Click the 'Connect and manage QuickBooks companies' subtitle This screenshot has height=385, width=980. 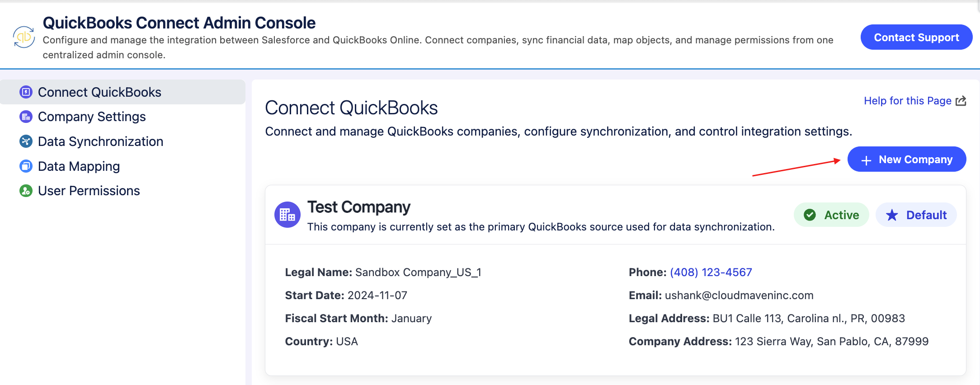click(x=559, y=131)
